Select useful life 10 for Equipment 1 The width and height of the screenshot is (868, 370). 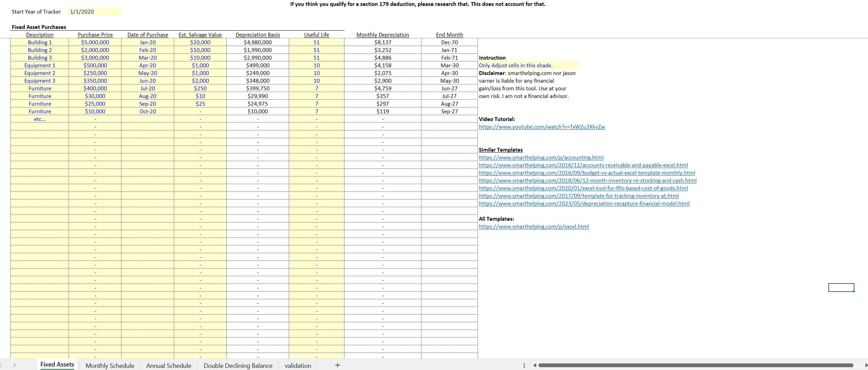click(x=317, y=66)
